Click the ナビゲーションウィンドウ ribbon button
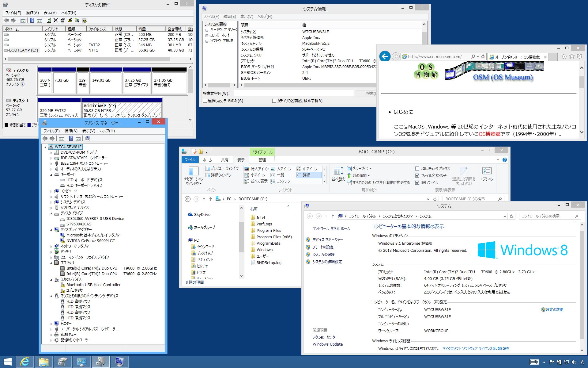Screen dimensions: 588x368 pyautogui.click(x=194, y=176)
